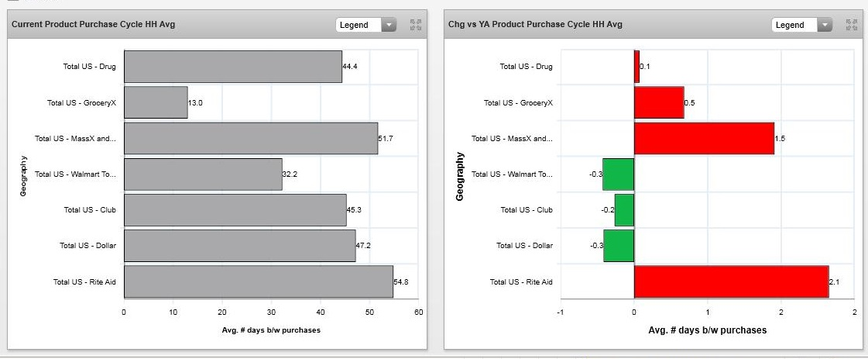Click the gray Rite Aid bar showing 54.8
The width and height of the screenshot is (868, 359).
tap(259, 281)
